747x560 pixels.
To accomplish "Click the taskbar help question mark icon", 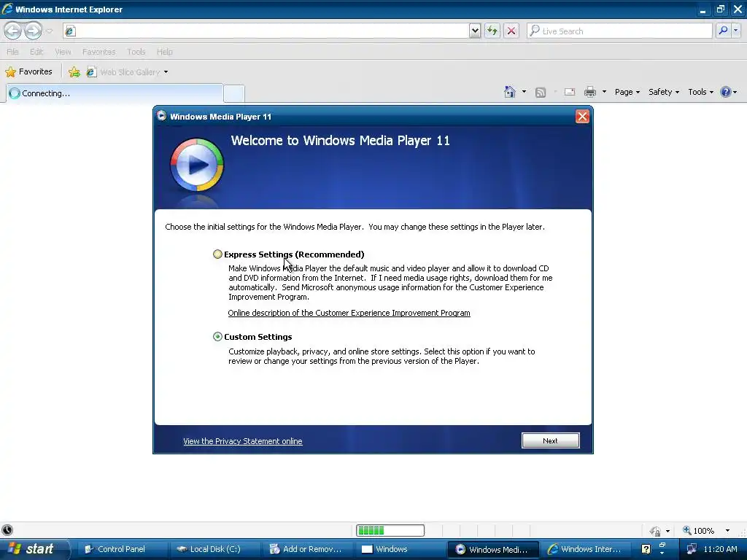I will 646,549.
